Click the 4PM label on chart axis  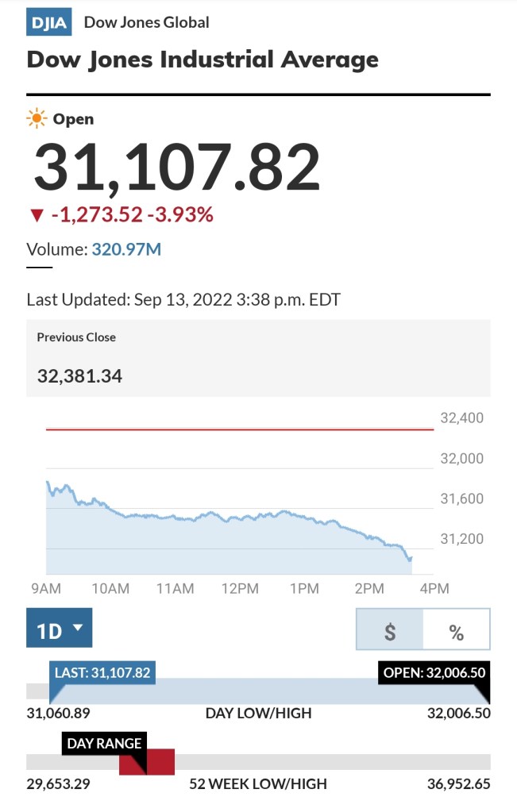[x=434, y=588]
